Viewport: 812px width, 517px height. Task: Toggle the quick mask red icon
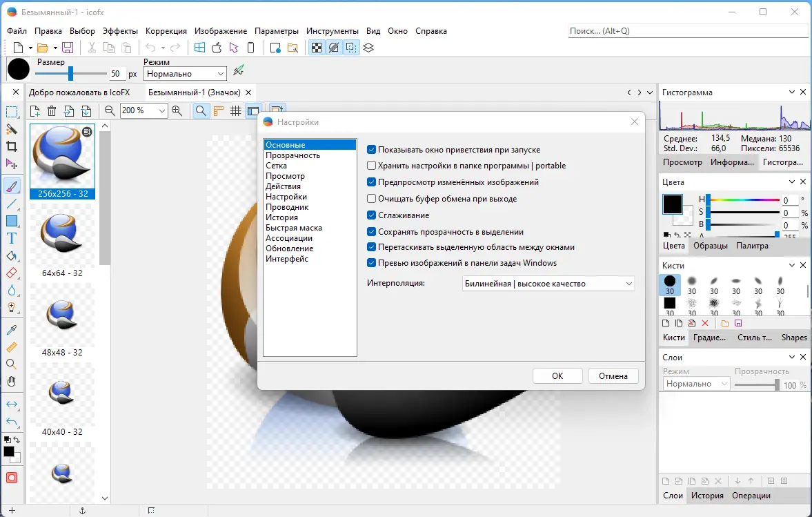coord(12,478)
